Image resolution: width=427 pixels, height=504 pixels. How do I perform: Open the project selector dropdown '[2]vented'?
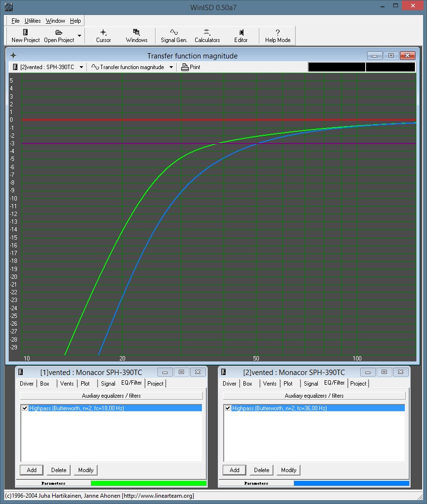click(81, 67)
